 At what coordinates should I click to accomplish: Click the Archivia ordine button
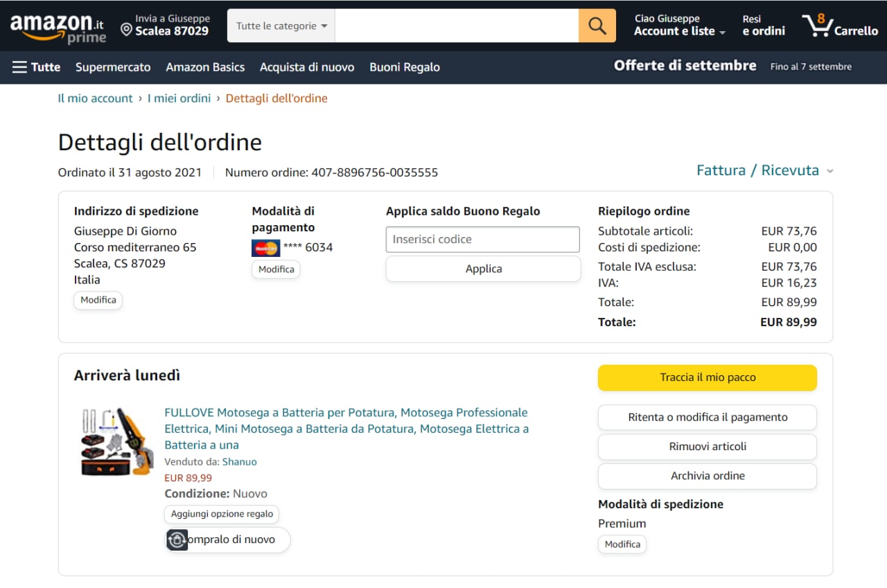707,476
